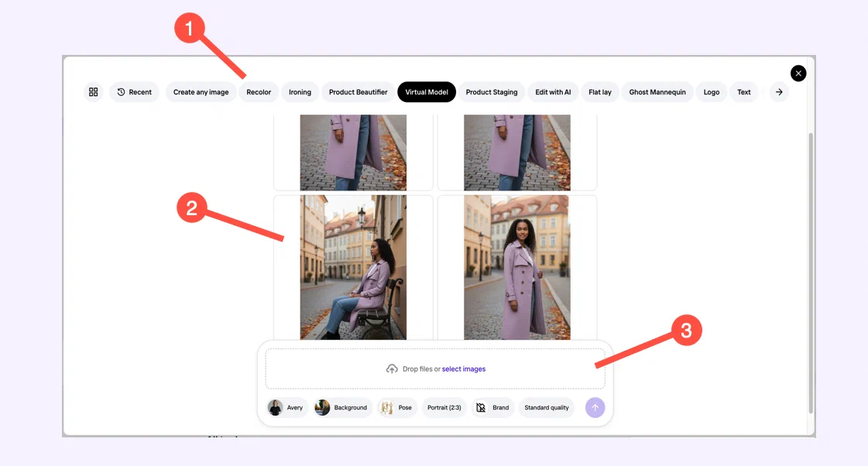Screen dimensions: 868x466
Task: Switch to the Recolor tab
Action: (x=259, y=92)
